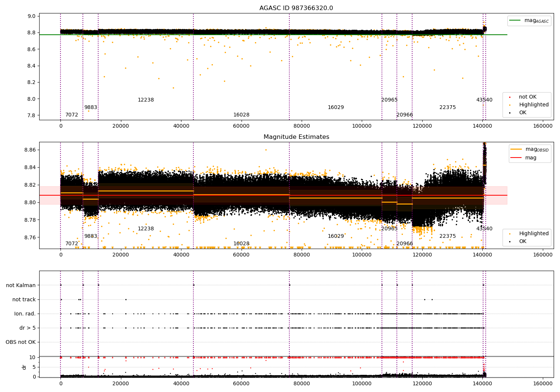Click OBSID label 16029 in the middle plot
This screenshot has width=560, height=392.
[336, 236]
